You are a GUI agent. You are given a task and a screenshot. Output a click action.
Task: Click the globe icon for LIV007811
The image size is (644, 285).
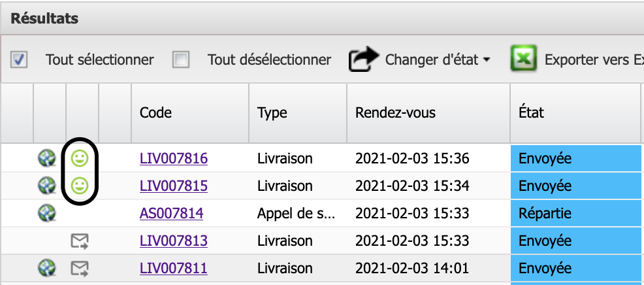[47, 268]
